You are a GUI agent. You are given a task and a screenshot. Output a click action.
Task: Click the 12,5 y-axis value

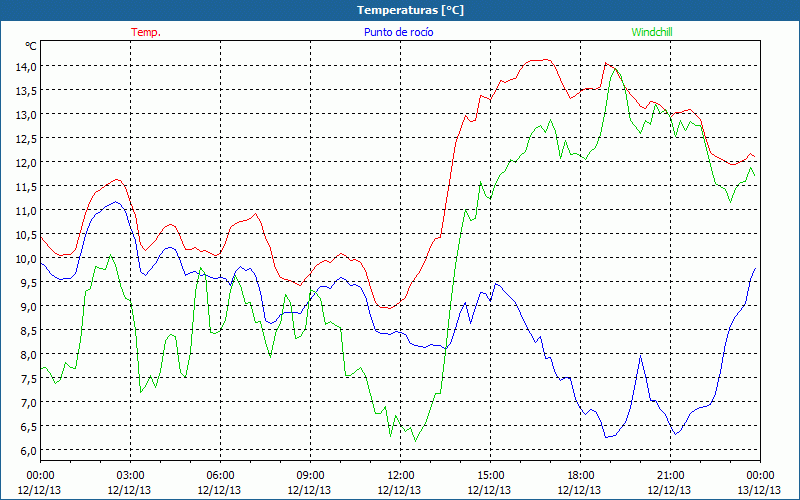coord(26,138)
